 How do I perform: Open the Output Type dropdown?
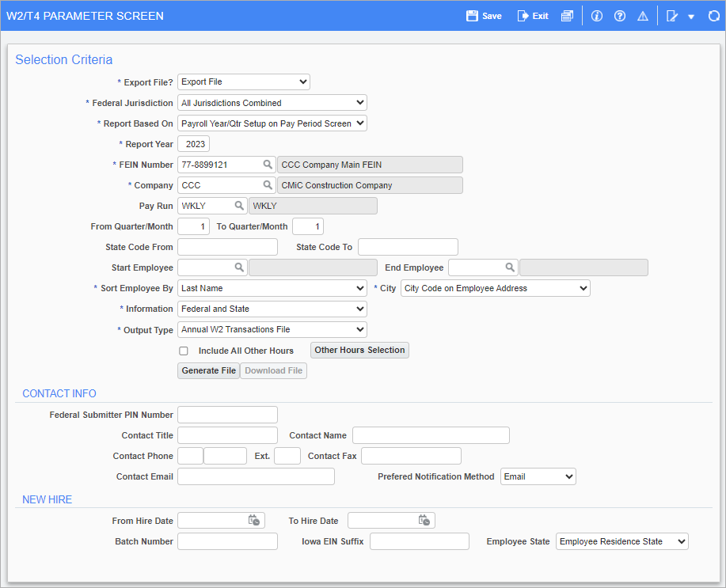272,330
